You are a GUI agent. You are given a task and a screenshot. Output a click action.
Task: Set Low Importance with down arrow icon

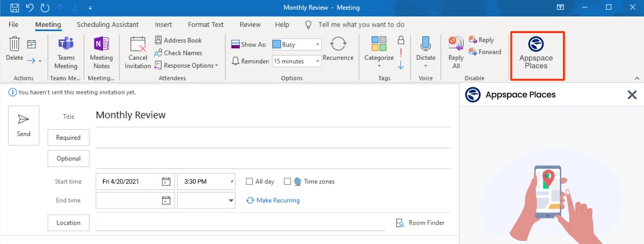tap(401, 65)
